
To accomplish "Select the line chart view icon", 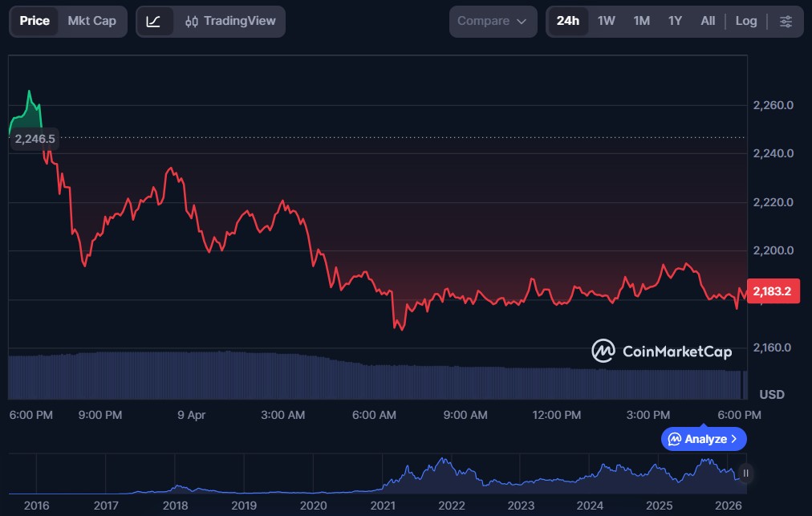I will point(154,22).
